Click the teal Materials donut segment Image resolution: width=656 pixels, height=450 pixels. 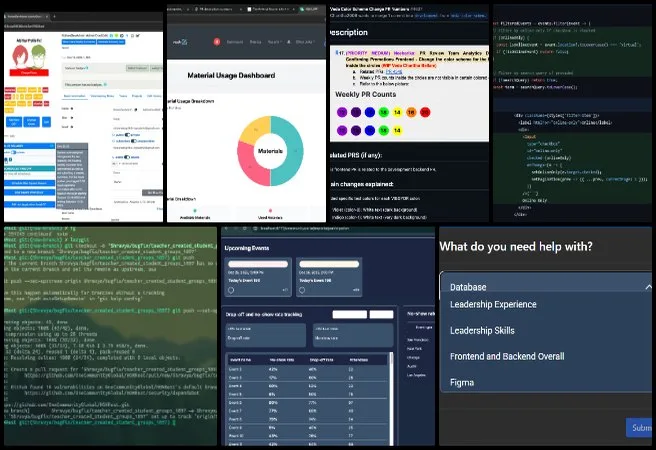click(295, 151)
